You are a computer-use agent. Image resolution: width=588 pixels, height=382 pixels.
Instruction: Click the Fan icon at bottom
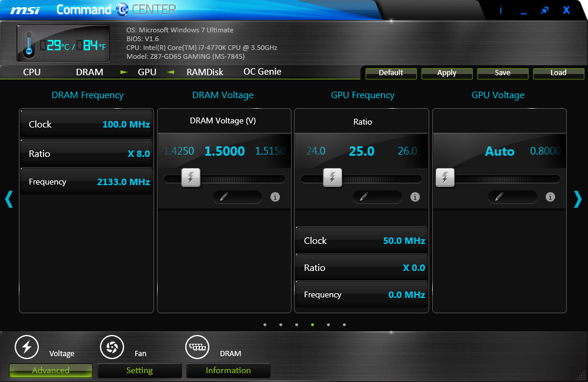pyautogui.click(x=111, y=347)
